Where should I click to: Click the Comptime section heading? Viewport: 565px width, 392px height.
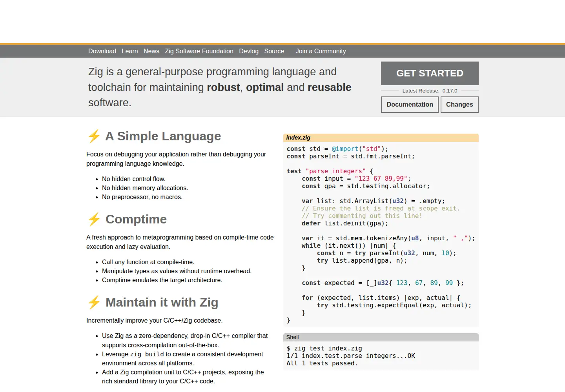pos(136,219)
